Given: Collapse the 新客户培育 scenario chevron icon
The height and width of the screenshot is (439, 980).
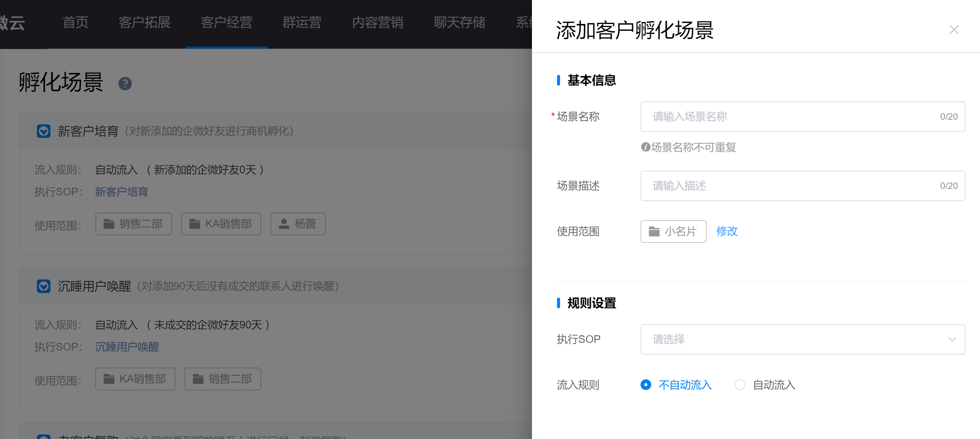Looking at the screenshot, I should pyautogui.click(x=43, y=132).
